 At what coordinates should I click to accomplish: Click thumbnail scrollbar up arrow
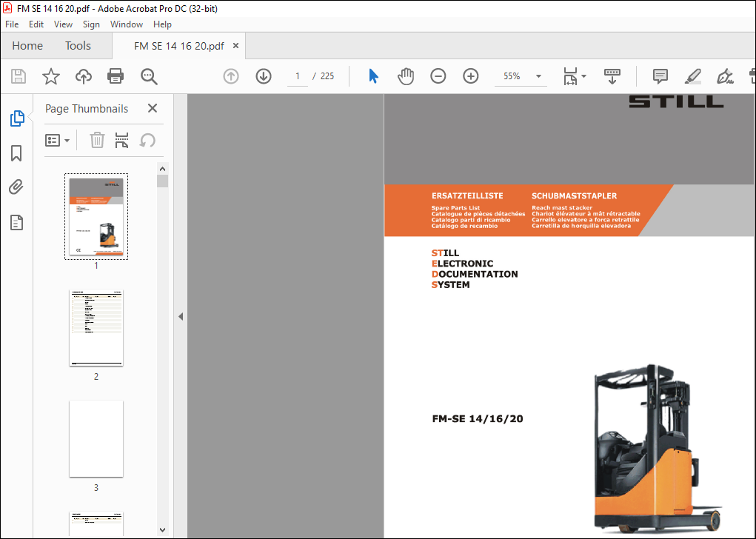[x=162, y=169]
